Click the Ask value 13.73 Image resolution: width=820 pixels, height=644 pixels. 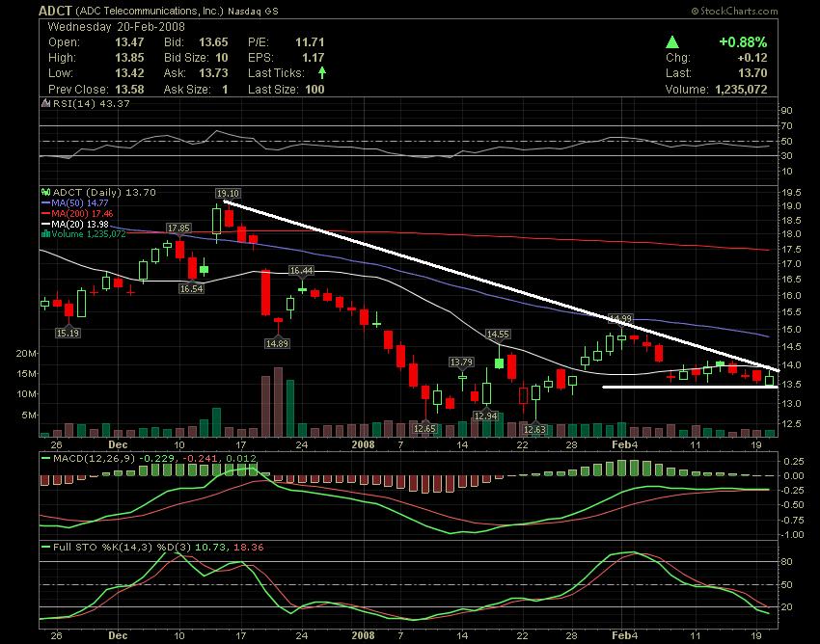point(213,73)
